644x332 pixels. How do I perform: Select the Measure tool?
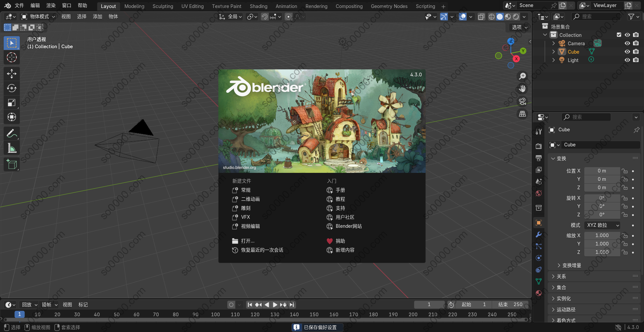pyautogui.click(x=12, y=148)
